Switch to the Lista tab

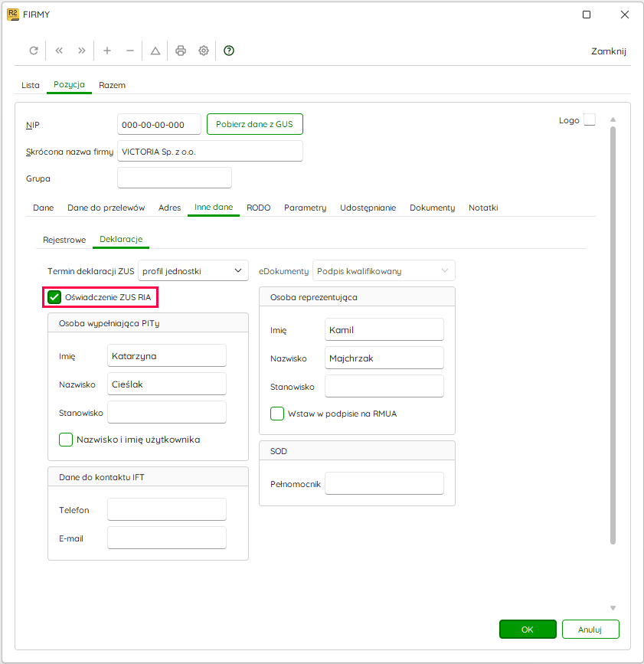pyautogui.click(x=31, y=85)
